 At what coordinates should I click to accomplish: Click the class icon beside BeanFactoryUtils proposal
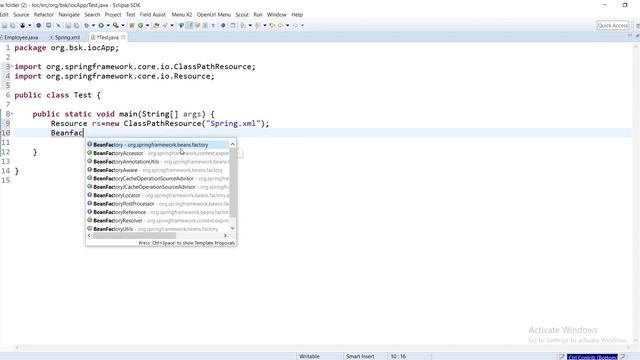[89, 229]
